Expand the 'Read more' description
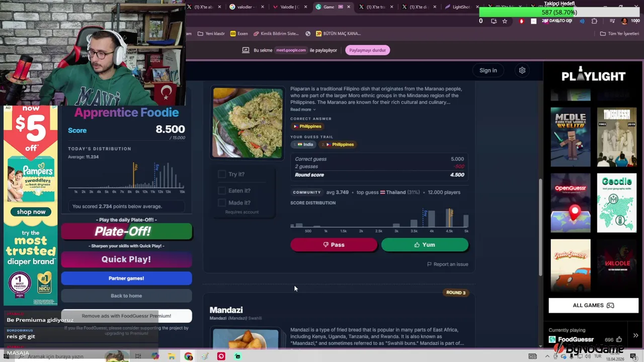Viewport: 644px width, 362px height. [x=303, y=110]
